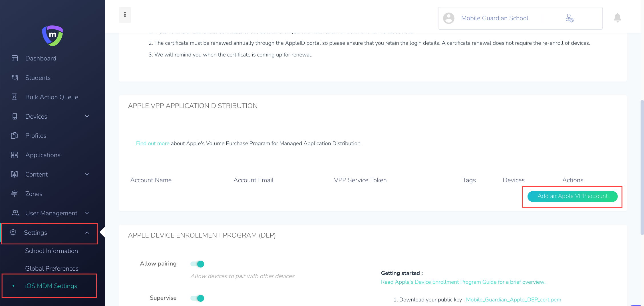Click the Content book icon
The height and width of the screenshot is (306, 644).
point(15,174)
